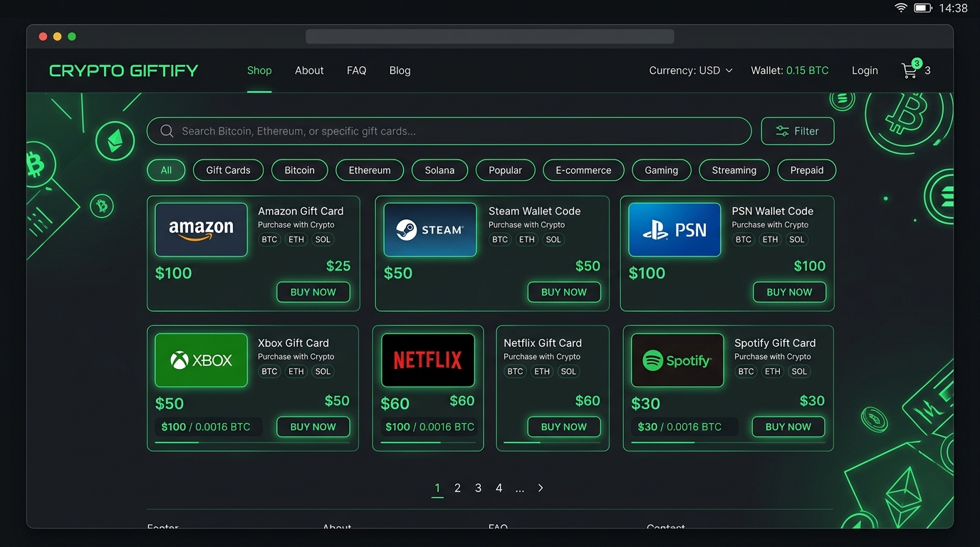The height and width of the screenshot is (547, 980).
Task: Go to page 2
Action: (x=457, y=488)
